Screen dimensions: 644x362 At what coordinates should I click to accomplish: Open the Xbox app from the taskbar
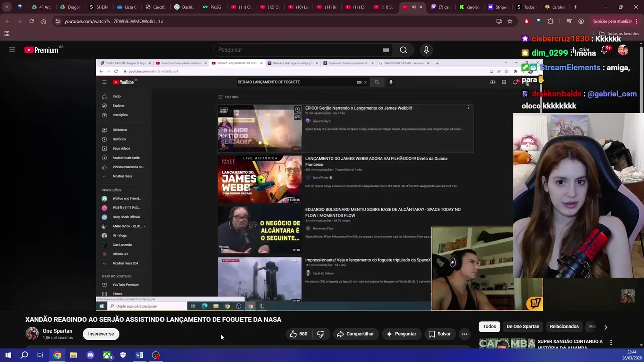[x=107, y=355]
